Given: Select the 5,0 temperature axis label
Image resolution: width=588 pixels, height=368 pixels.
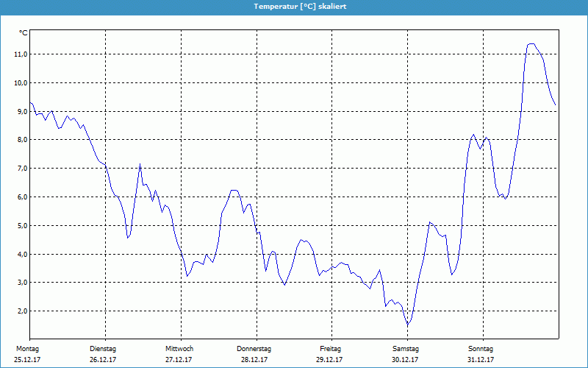Looking at the screenshot, I should pos(20,226).
